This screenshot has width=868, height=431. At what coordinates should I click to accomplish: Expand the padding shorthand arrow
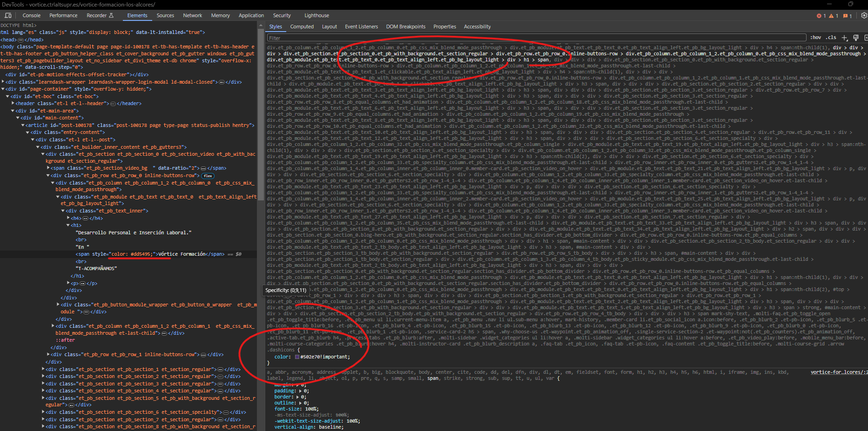pyautogui.click(x=300, y=391)
